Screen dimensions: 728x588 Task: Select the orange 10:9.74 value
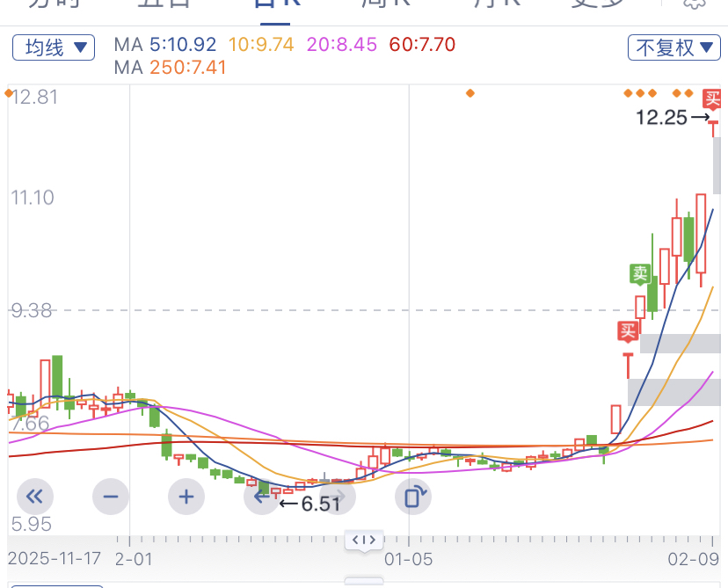pyautogui.click(x=261, y=45)
